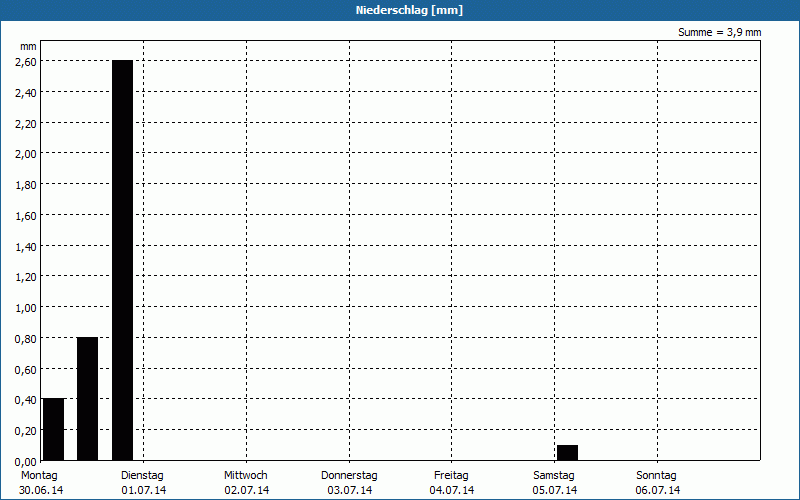This screenshot has height=500, width=800.
Task: Click the 1,80 y-axis value
Action: 26,185
